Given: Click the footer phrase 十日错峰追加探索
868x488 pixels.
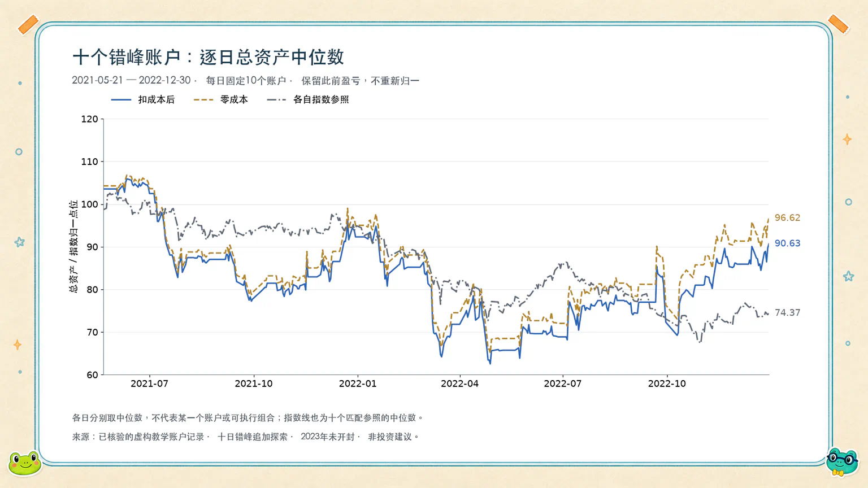Looking at the screenshot, I should point(253,437).
